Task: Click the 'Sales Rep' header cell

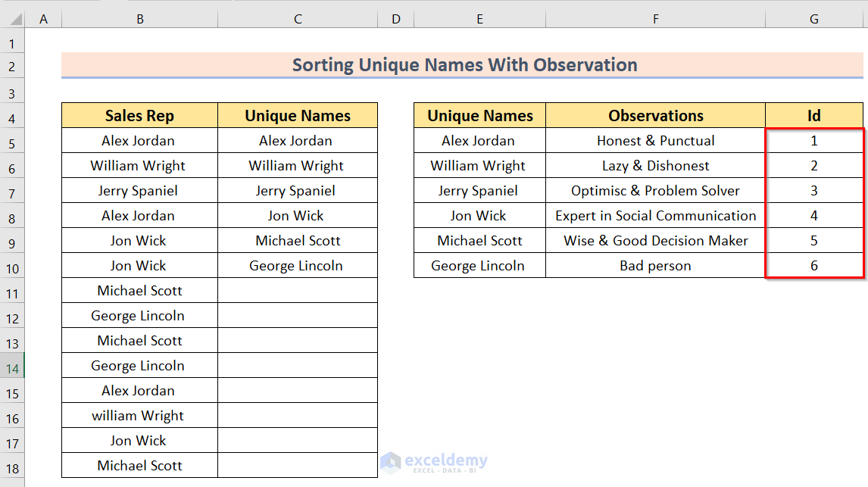Action: tap(139, 116)
